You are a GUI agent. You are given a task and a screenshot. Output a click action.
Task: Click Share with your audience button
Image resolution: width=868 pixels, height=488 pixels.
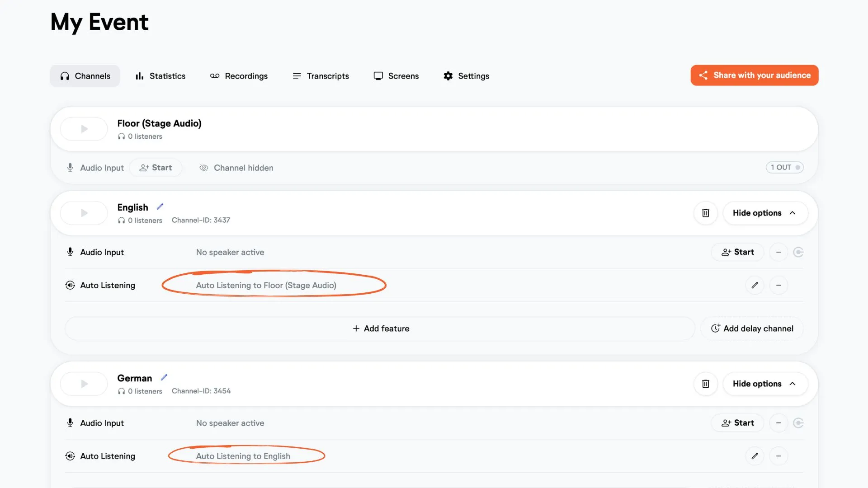pos(754,75)
